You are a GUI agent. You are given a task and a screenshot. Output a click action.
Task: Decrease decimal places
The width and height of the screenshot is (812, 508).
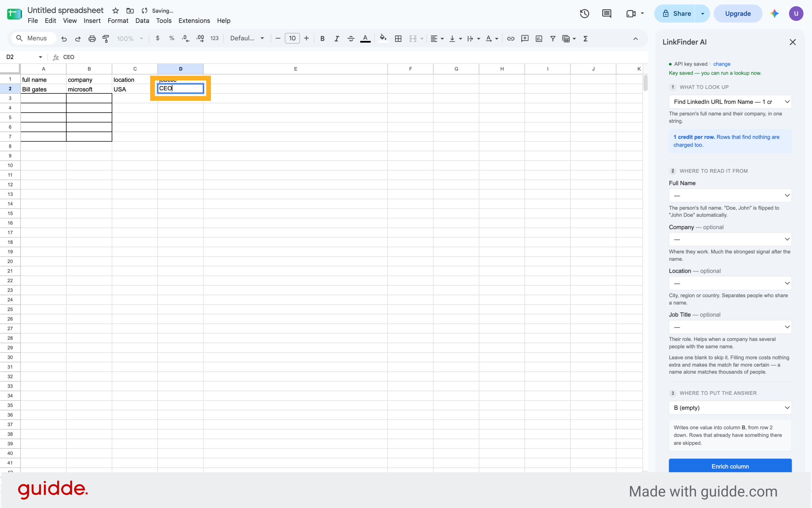pos(185,39)
